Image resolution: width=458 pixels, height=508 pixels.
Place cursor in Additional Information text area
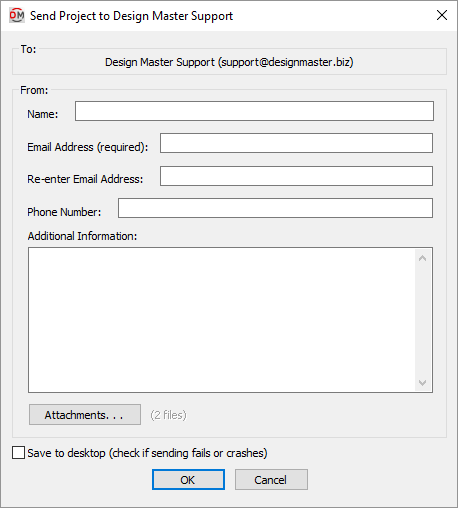coord(222,320)
